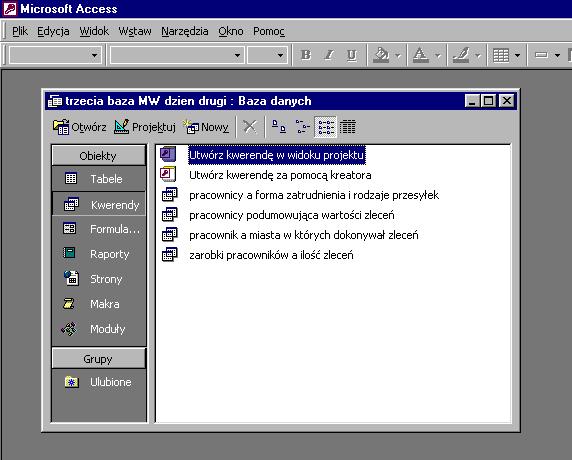
Task: Open the Okno menu
Action: 231,31
